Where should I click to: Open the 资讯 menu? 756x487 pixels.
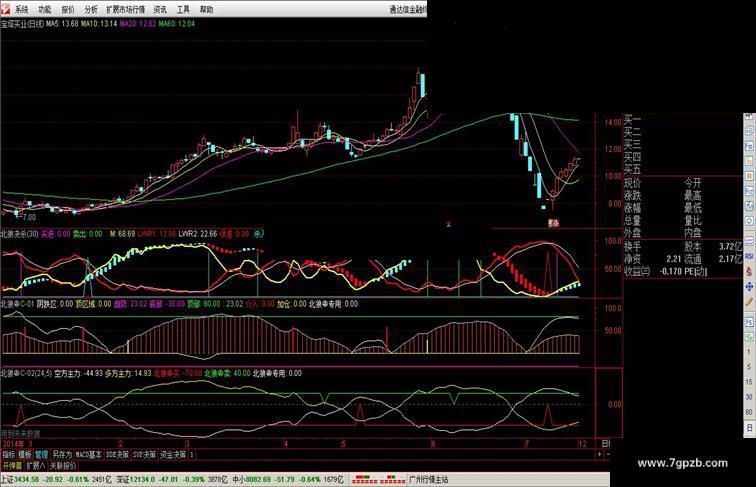tap(160, 9)
